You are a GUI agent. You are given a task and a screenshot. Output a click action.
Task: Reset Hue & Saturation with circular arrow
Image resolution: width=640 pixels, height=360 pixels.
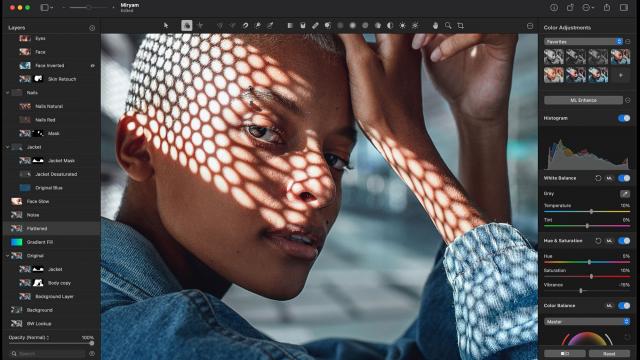[x=598, y=241]
